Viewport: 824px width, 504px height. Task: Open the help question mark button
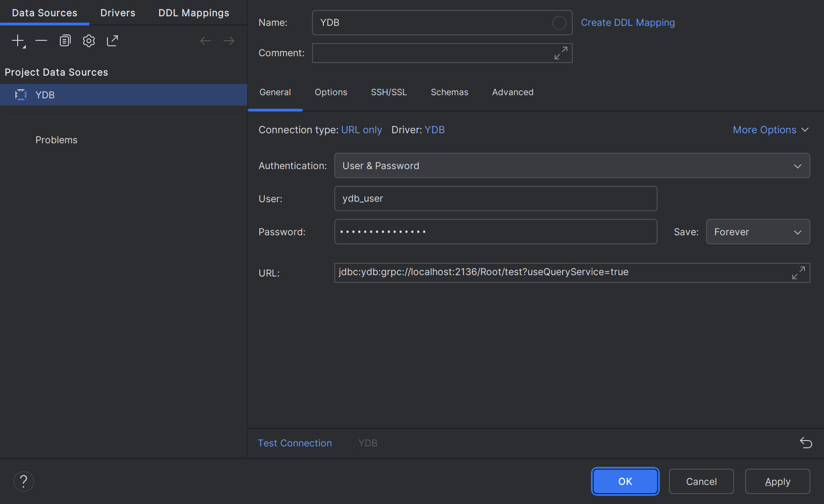coord(24,481)
